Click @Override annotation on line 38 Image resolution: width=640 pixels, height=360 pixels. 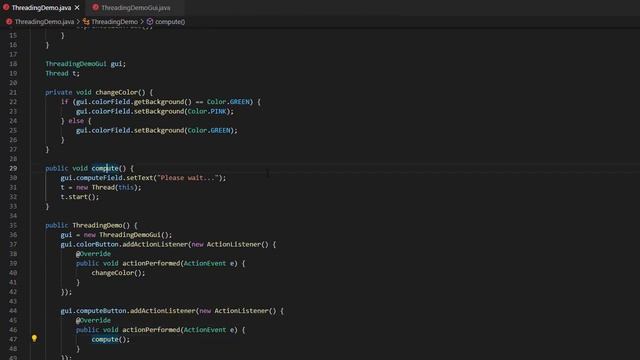click(93, 254)
